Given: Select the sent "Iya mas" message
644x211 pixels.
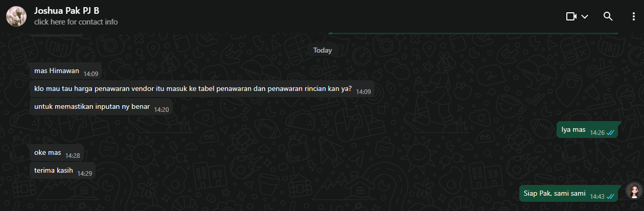Looking at the screenshot, I should click(x=588, y=130).
